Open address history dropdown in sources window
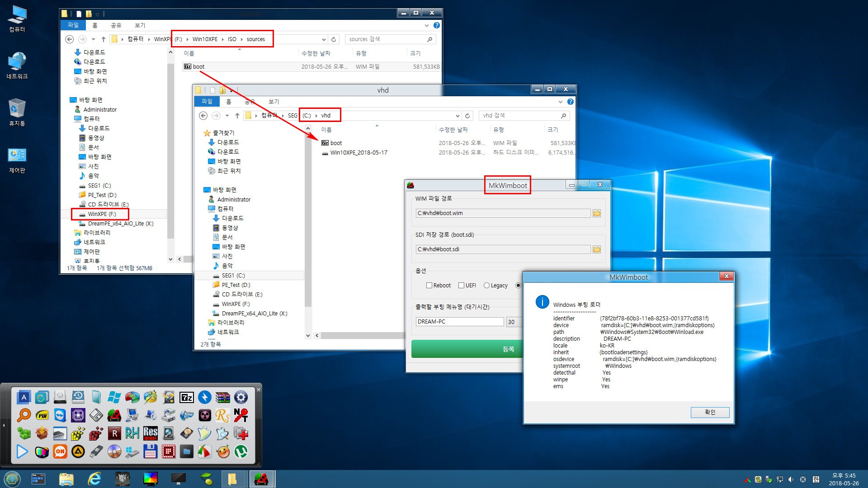Image resolution: width=868 pixels, height=488 pixels. [x=324, y=39]
